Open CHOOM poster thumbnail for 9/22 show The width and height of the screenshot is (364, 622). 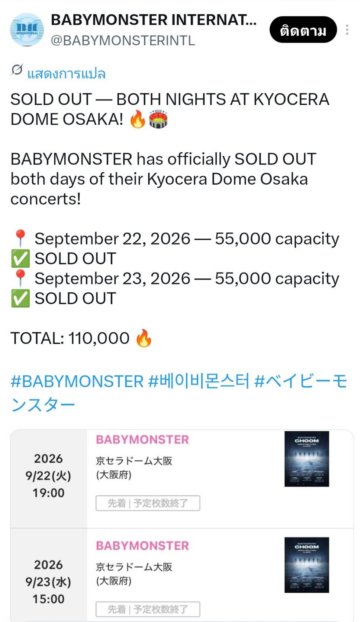tap(307, 459)
